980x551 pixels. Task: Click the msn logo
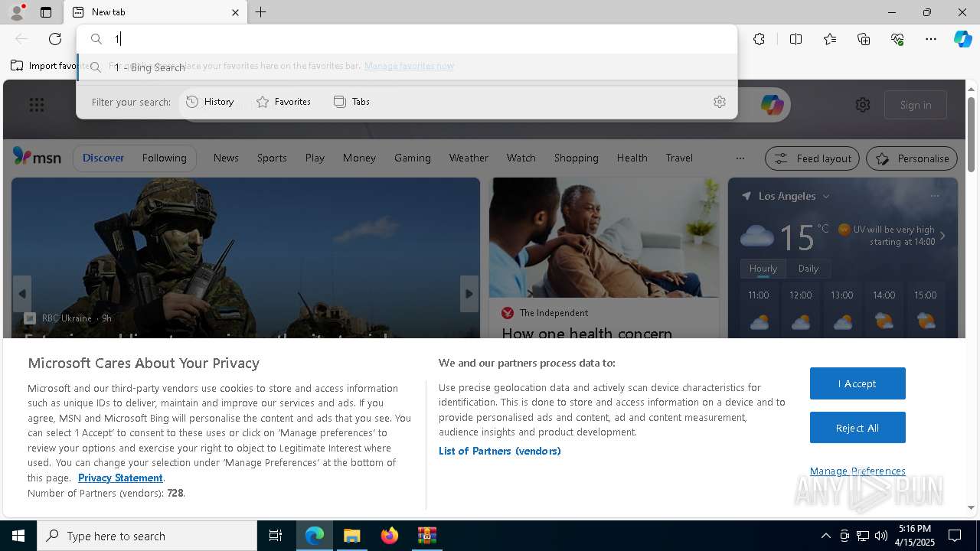[x=37, y=157]
